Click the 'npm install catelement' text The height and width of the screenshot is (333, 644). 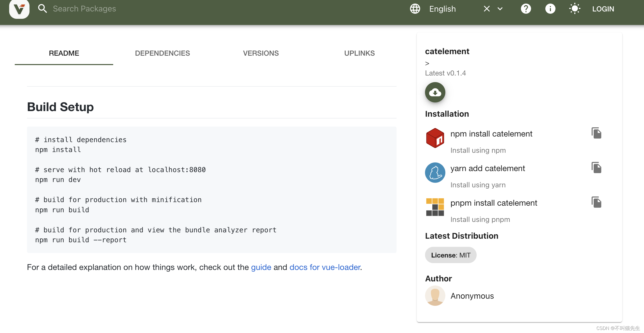click(x=491, y=134)
